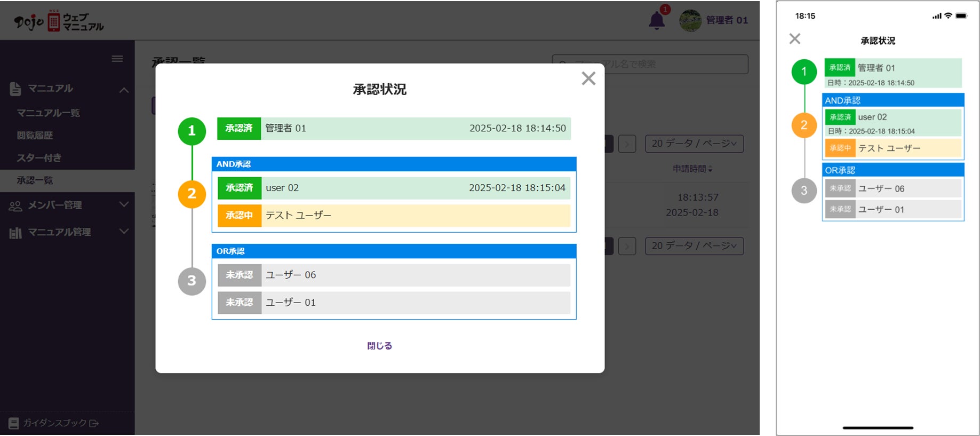Click the notification bell icon

click(x=656, y=20)
